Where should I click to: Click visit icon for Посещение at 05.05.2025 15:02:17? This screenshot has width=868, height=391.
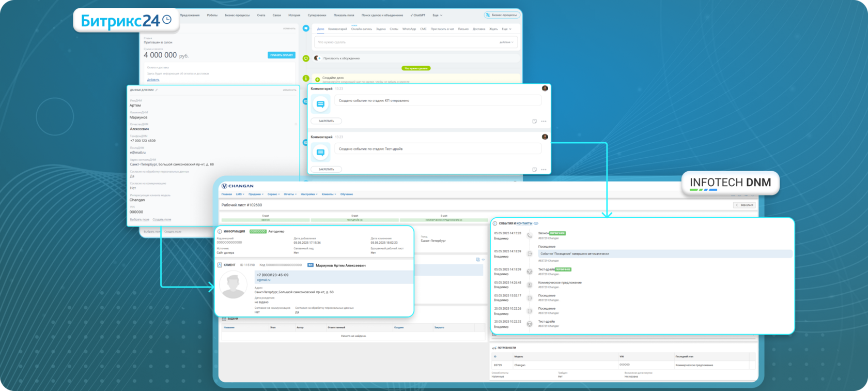(530, 298)
